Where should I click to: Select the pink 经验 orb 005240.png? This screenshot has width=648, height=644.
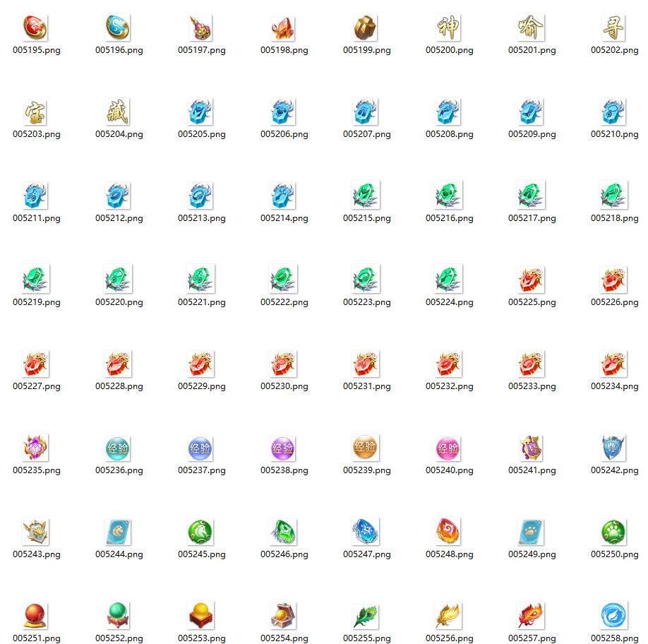tap(448, 447)
